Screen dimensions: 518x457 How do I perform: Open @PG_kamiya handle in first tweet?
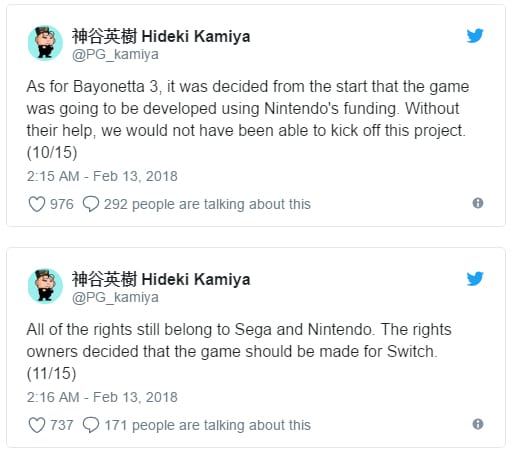click(115, 54)
